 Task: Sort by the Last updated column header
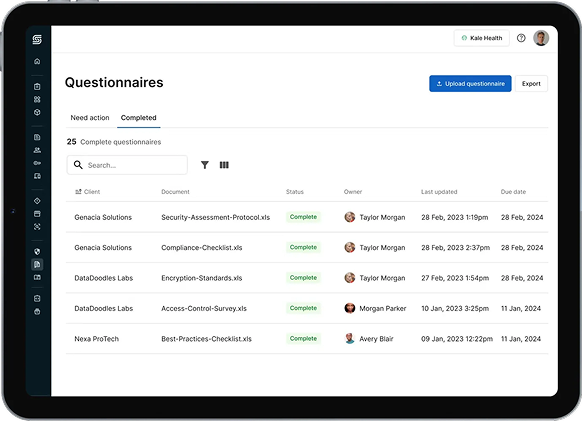coord(439,192)
